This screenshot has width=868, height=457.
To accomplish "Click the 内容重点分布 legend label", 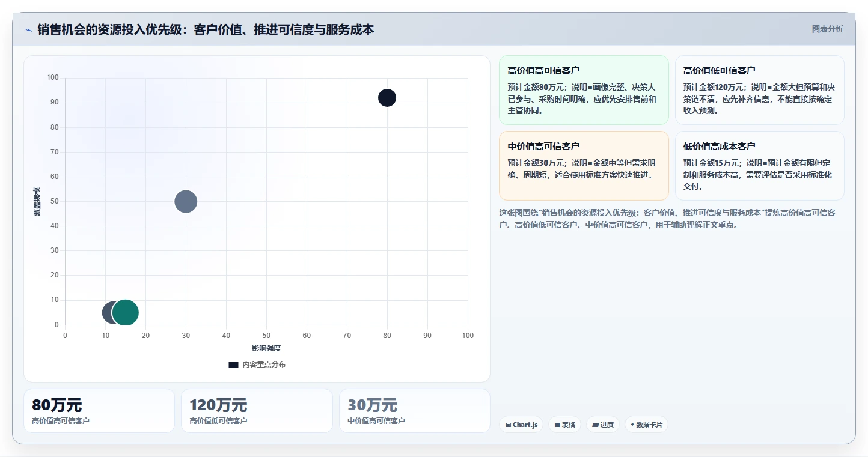I will [264, 365].
